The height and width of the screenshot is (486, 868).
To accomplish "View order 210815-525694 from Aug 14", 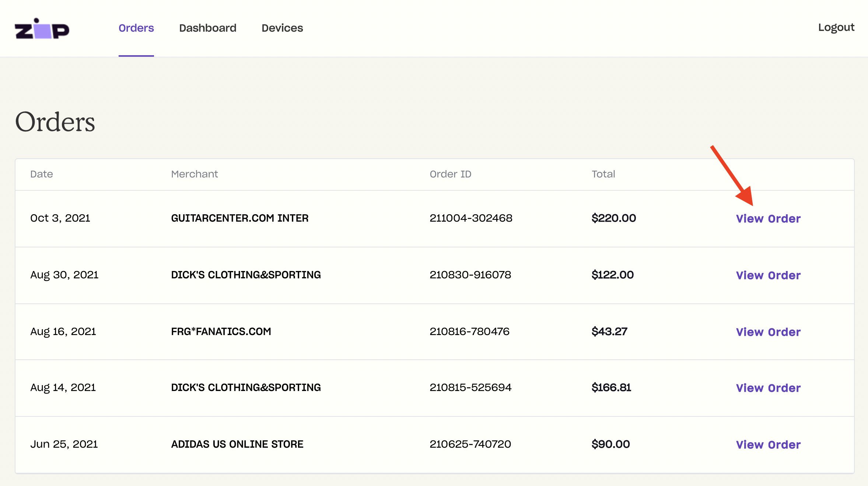I will (768, 388).
